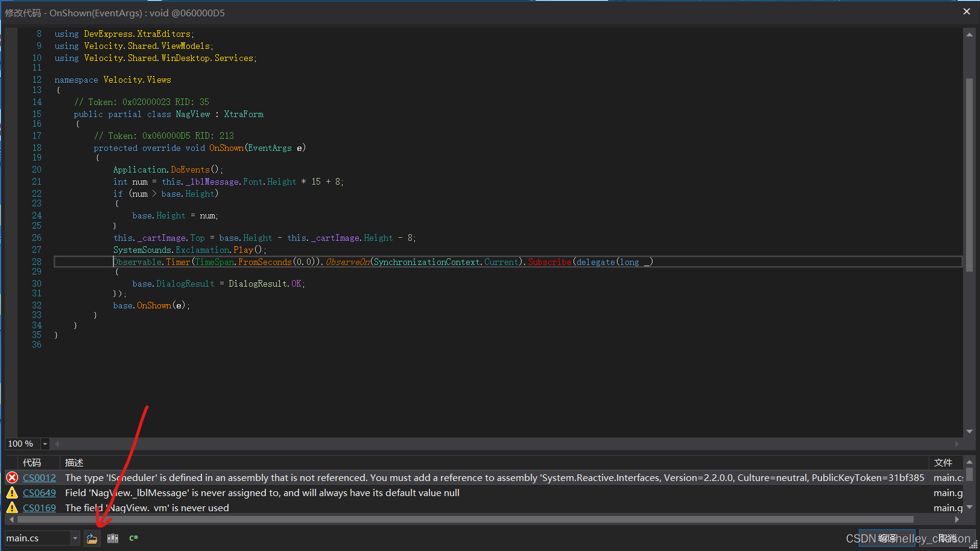
Task: Open error code CS0012 link
Action: (39, 477)
